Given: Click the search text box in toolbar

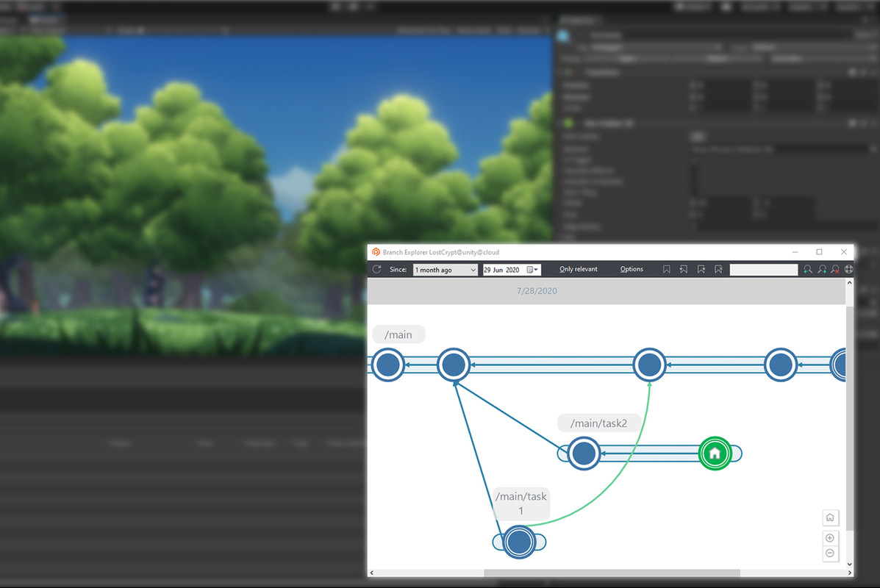Looking at the screenshot, I should pos(763,270).
